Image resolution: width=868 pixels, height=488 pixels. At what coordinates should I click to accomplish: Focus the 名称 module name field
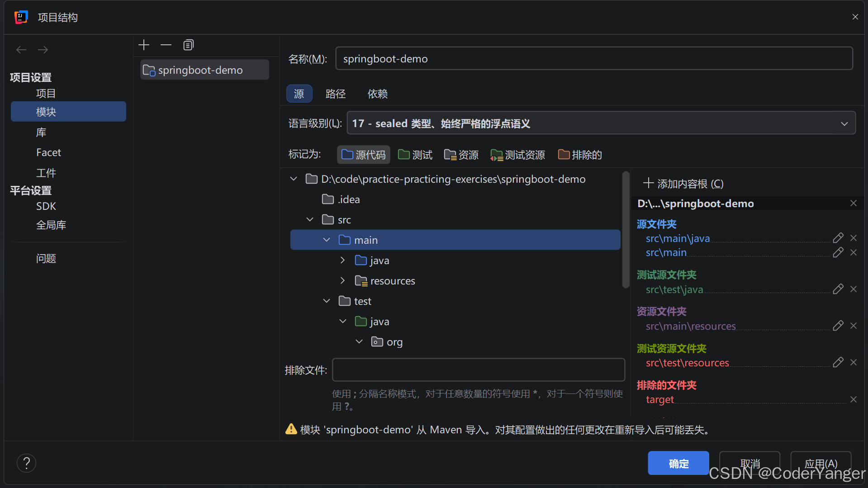click(594, 59)
